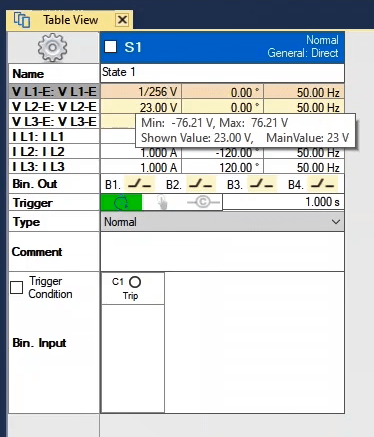Open the Type Normal dropdown
Viewport: 374px width, 437px height.
pyautogui.click(x=222, y=222)
